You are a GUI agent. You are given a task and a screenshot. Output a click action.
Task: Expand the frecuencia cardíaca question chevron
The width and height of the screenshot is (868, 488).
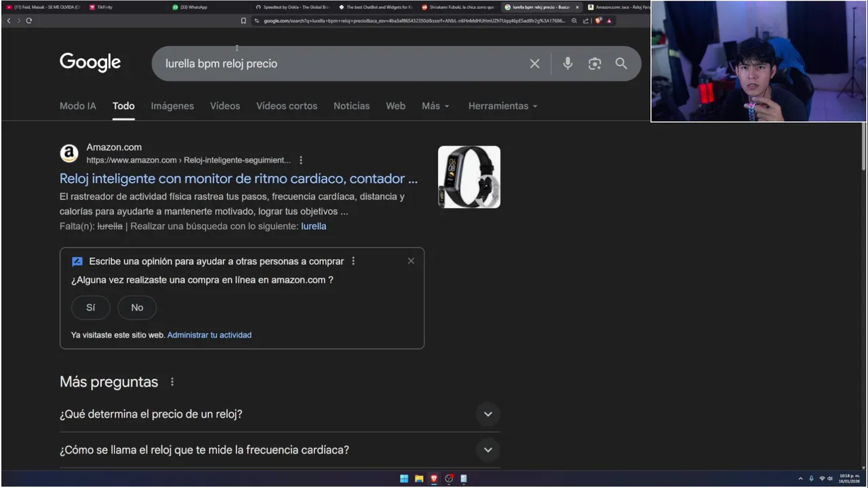tap(488, 449)
